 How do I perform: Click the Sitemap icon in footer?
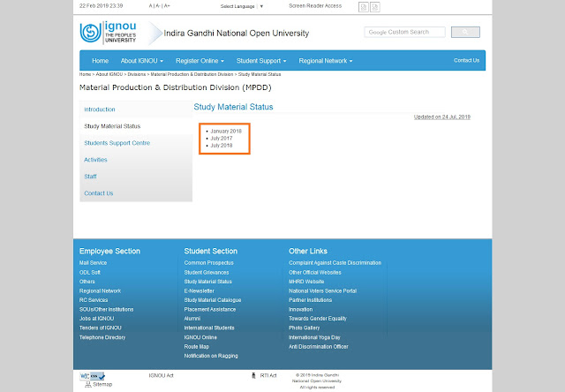tap(88, 385)
